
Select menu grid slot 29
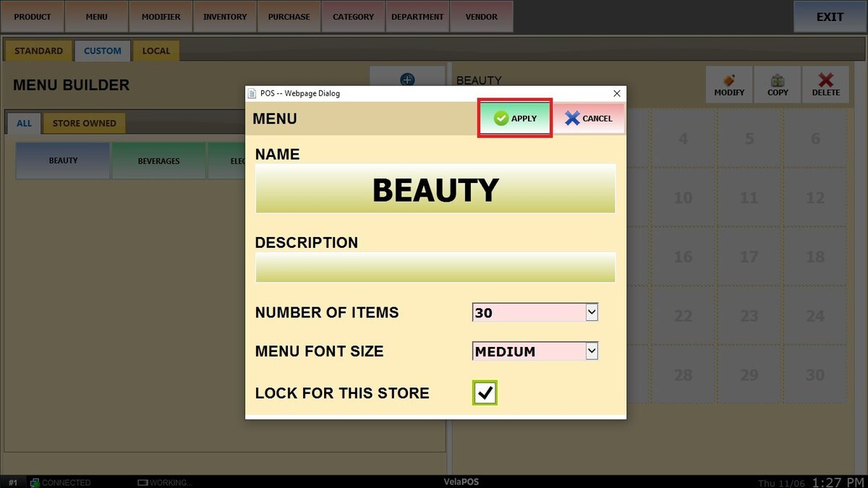pyautogui.click(x=749, y=374)
